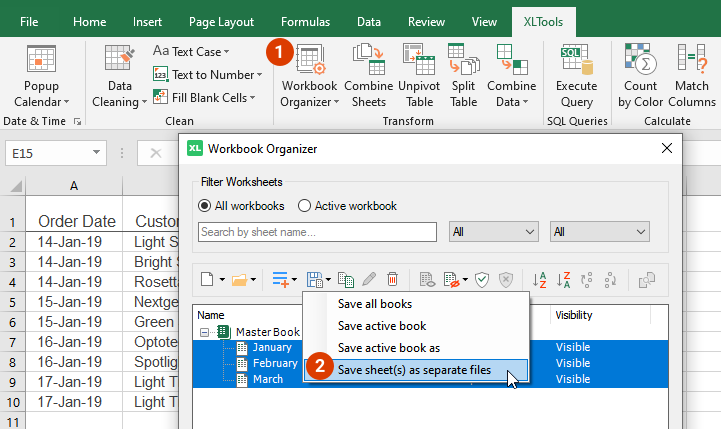Viewport: 721px width, 429px height.
Task: Select the Master Book node
Action: [268, 332]
